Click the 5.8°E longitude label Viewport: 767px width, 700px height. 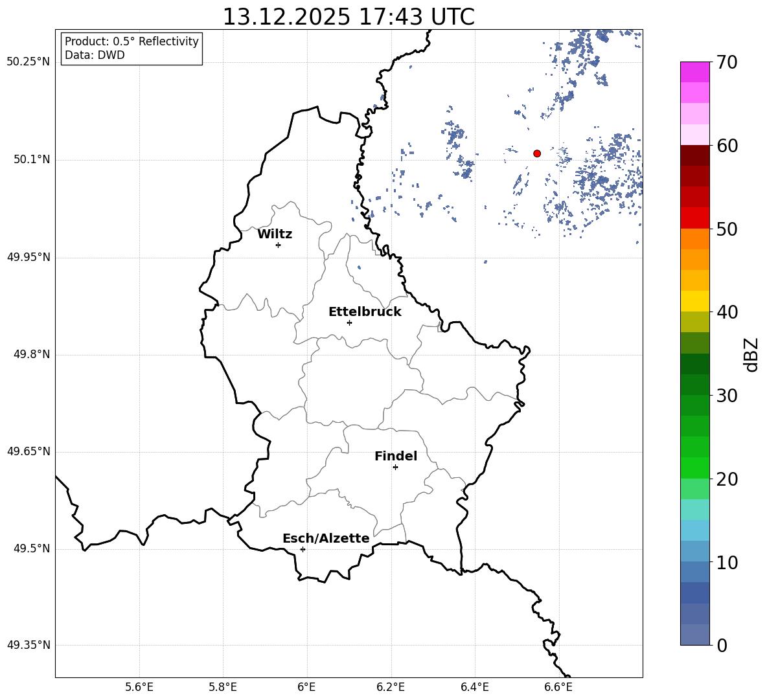pos(223,687)
